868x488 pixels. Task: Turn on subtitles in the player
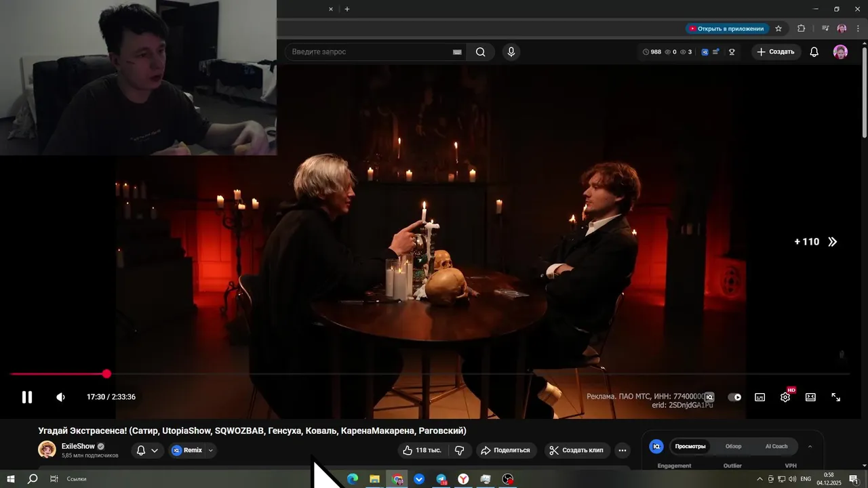point(760,397)
